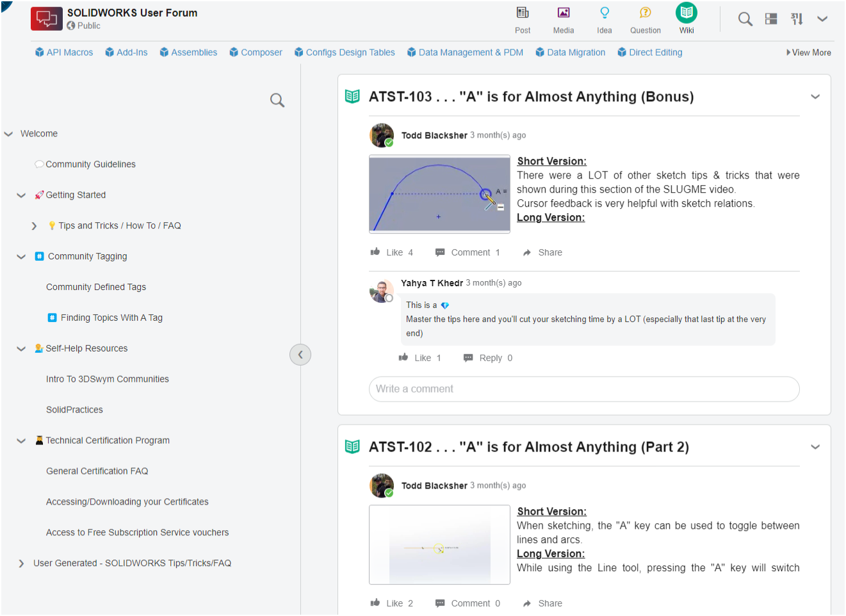Open ATST-102 post options chevron
This screenshot has width=846, height=616.
pos(815,448)
